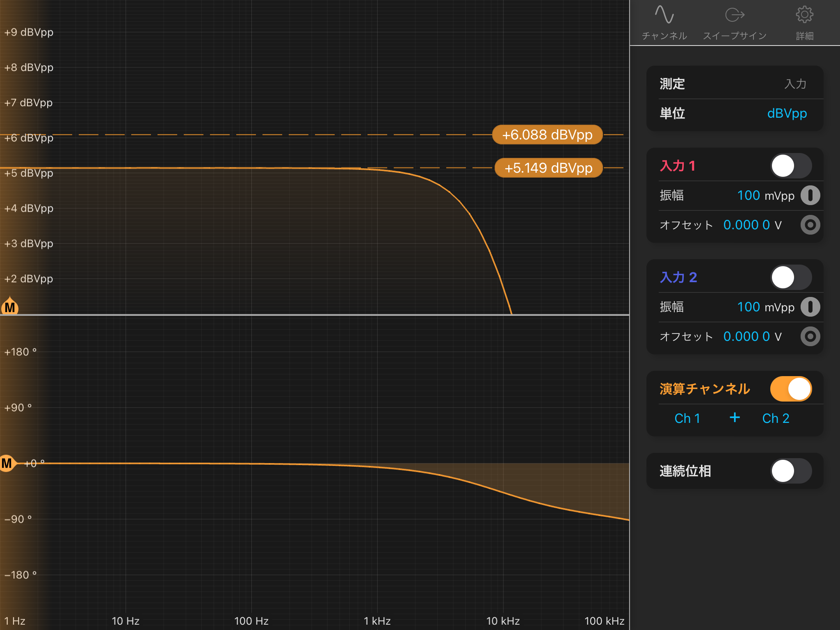
Task: Click the 測定 row label
Action: pyautogui.click(x=672, y=84)
